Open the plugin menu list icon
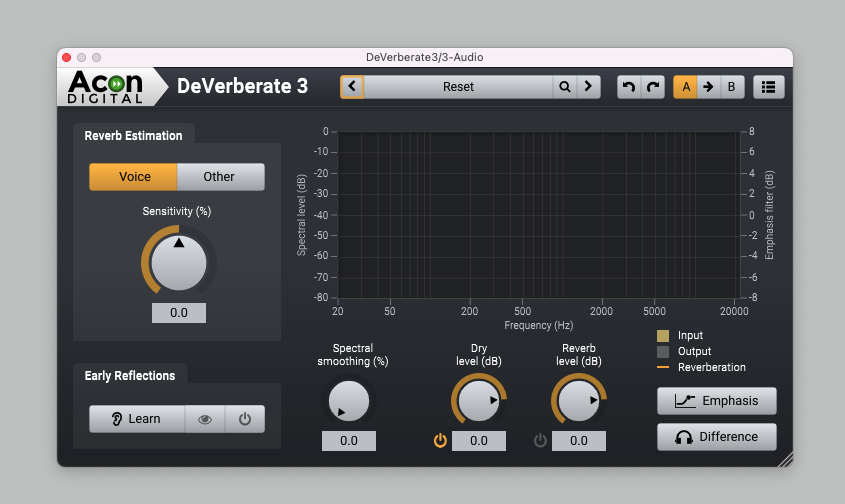This screenshot has height=504, width=845. pyautogui.click(x=768, y=87)
